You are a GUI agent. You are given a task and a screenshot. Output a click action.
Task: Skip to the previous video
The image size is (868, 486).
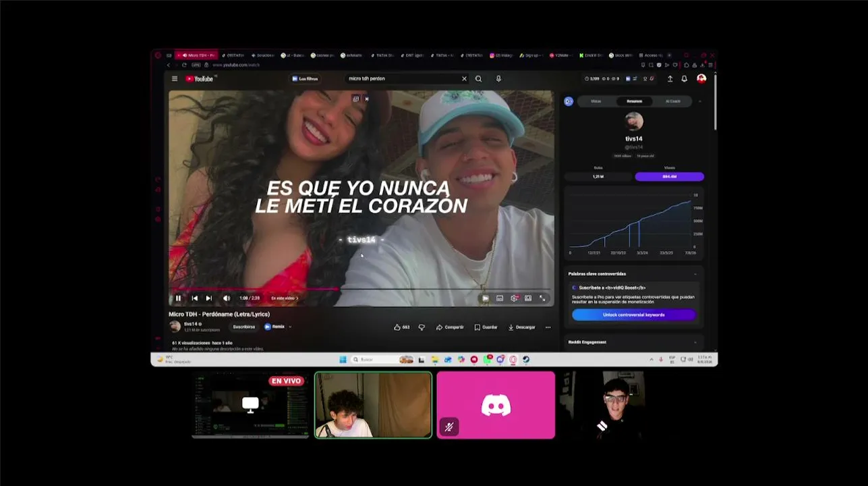tap(194, 298)
